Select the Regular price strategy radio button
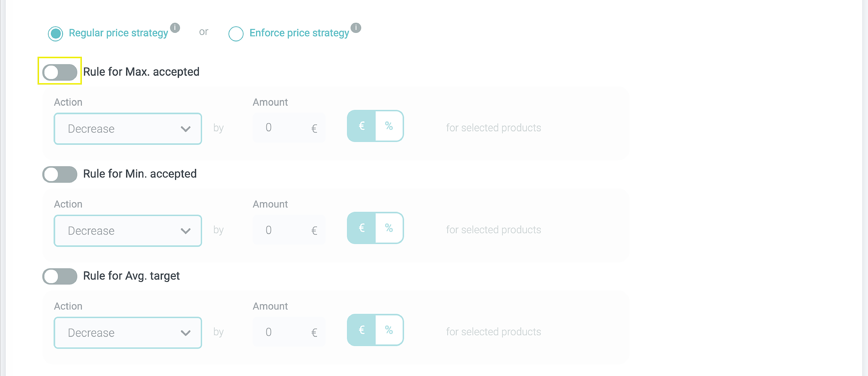The height and width of the screenshot is (376, 868). point(56,34)
